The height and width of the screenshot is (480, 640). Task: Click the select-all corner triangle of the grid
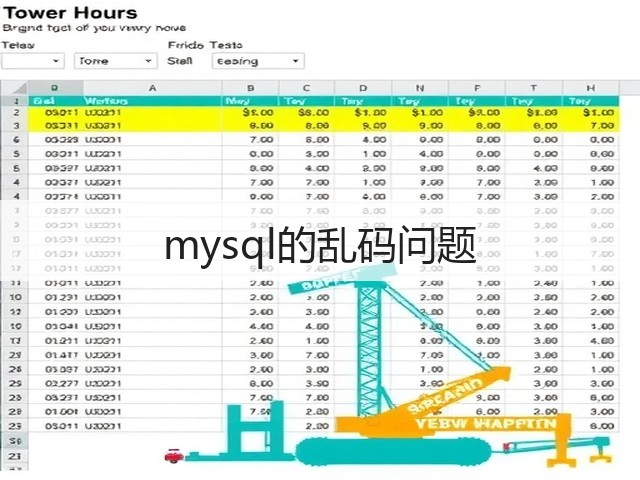tap(15, 88)
